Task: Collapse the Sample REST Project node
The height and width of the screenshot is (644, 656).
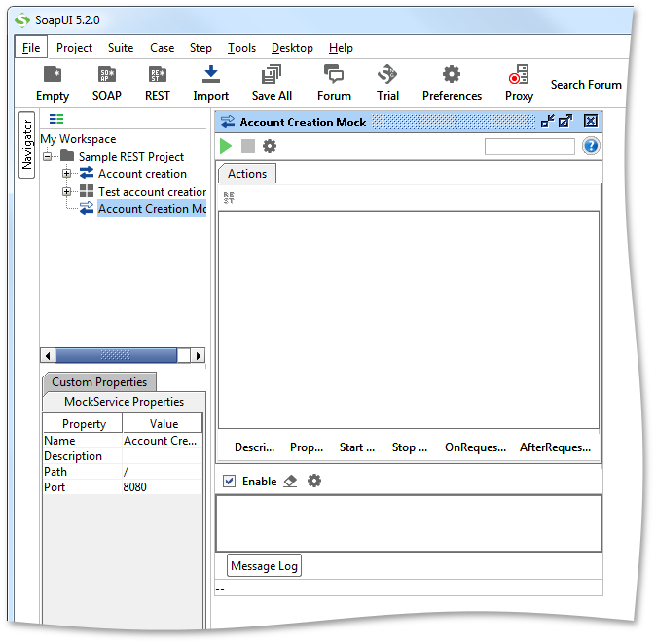Action: [x=48, y=156]
